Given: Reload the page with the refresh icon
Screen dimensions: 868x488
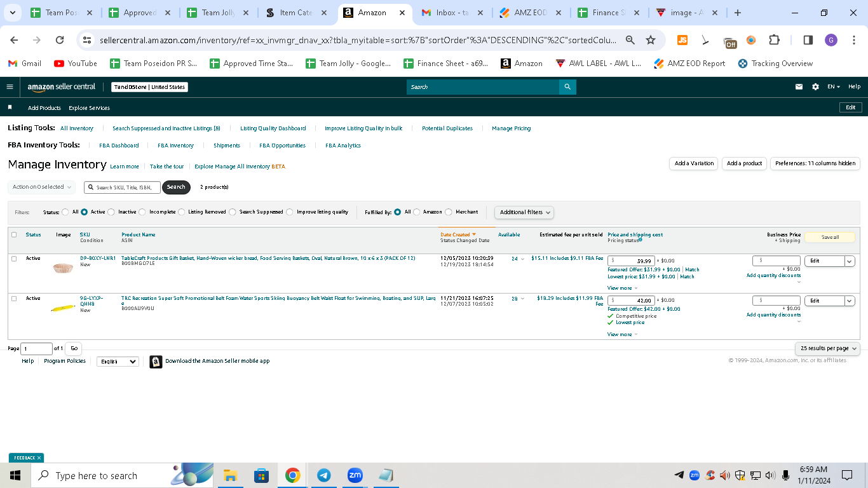Looking at the screenshot, I should [x=60, y=40].
